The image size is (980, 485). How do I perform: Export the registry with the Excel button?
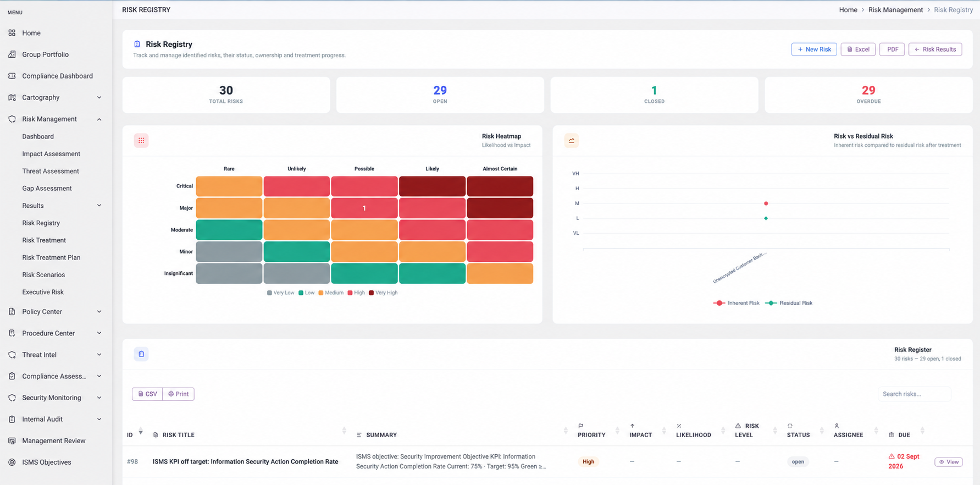coord(858,49)
